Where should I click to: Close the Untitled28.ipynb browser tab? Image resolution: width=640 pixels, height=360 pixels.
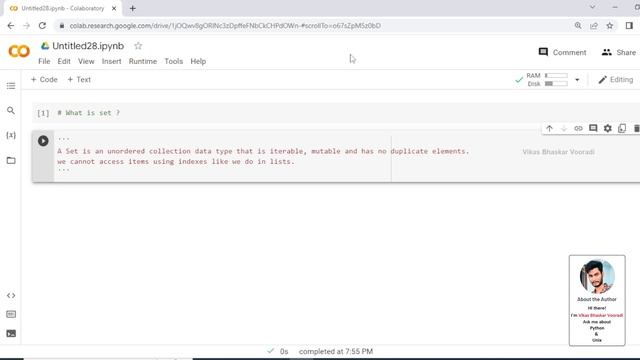(114, 8)
